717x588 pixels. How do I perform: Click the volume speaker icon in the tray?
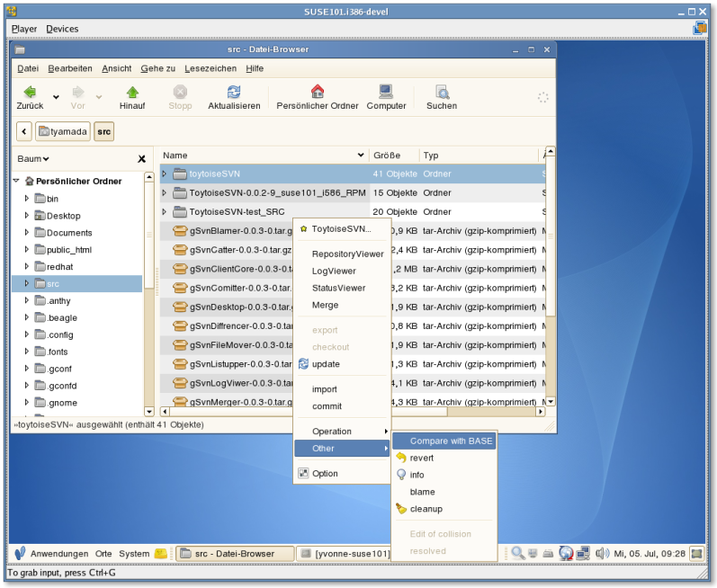[x=602, y=553]
